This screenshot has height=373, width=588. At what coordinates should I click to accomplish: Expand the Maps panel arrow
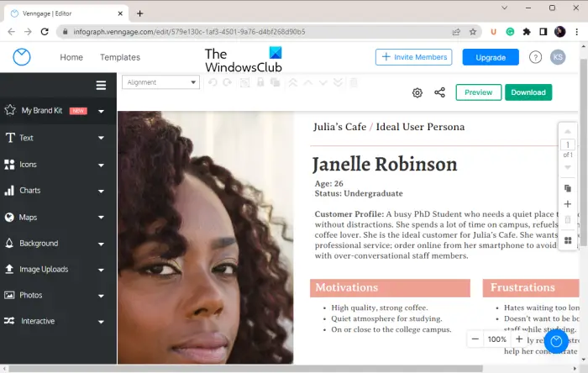(102, 218)
